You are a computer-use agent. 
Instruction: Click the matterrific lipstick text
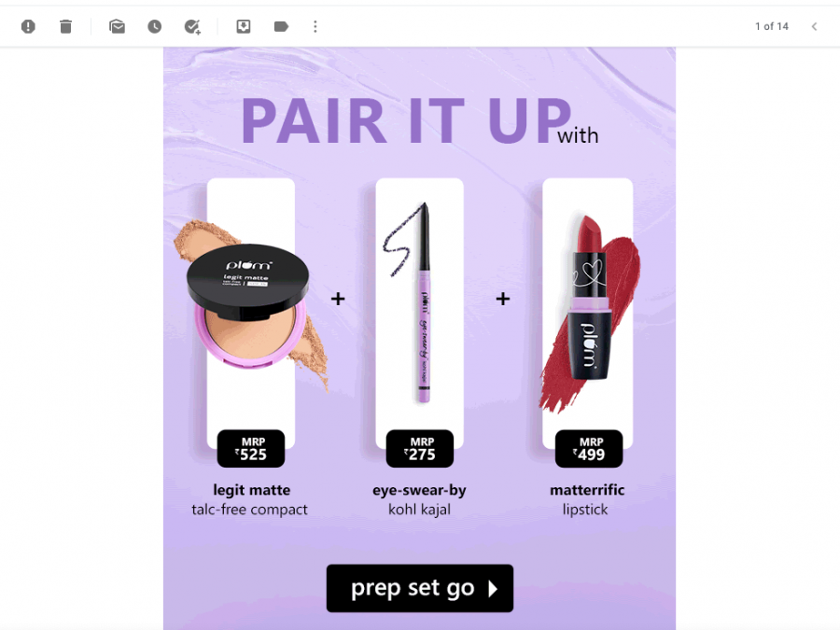[x=587, y=499]
